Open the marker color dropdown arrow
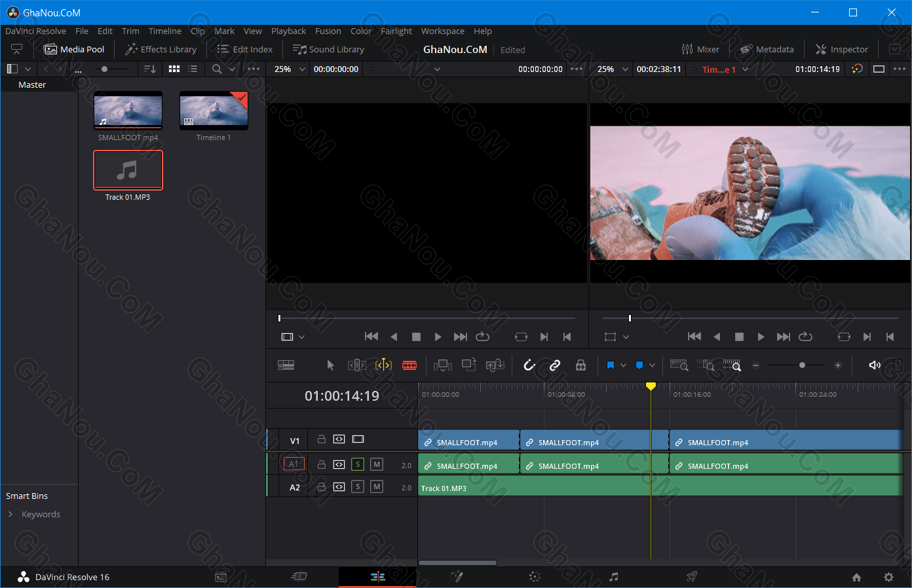912x588 pixels. pyautogui.click(x=652, y=365)
